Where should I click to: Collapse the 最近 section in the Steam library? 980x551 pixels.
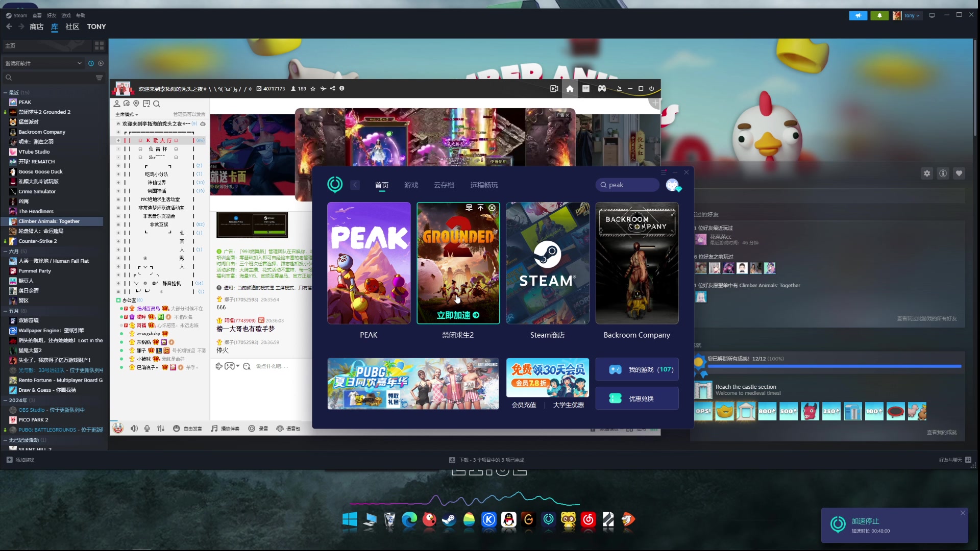pyautogui.click(x=5, y=93)
